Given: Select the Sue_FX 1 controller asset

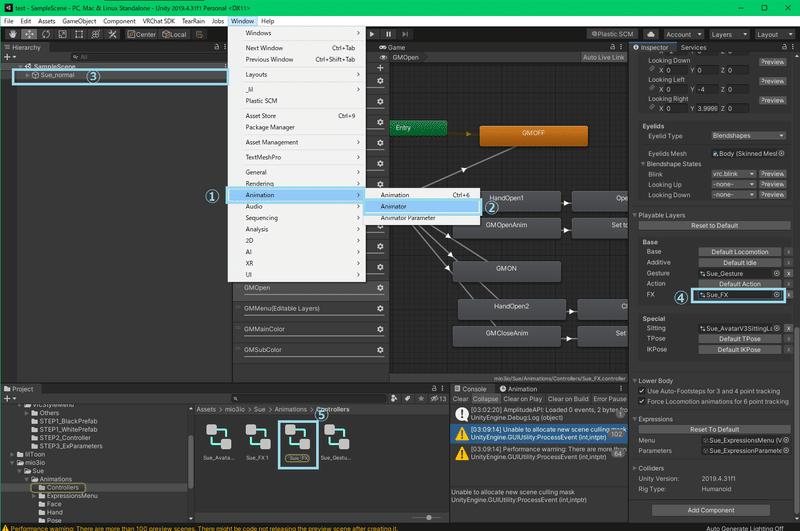Looking at the screenshot, I should click(257, 442).
